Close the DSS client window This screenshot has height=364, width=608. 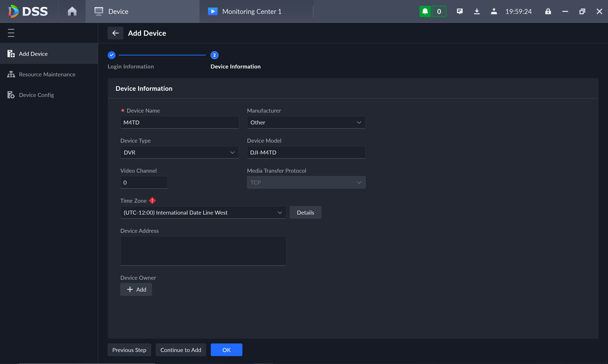pos(599,11)
